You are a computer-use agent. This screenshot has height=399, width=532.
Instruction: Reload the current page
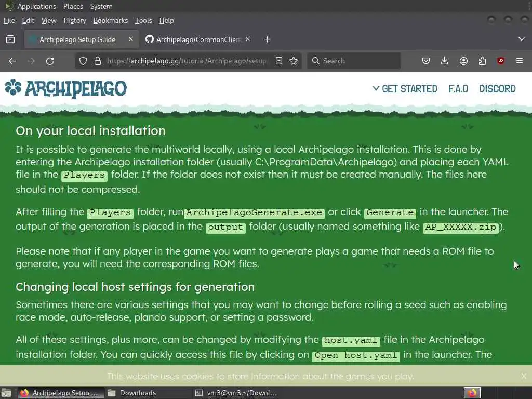(50, 61)
